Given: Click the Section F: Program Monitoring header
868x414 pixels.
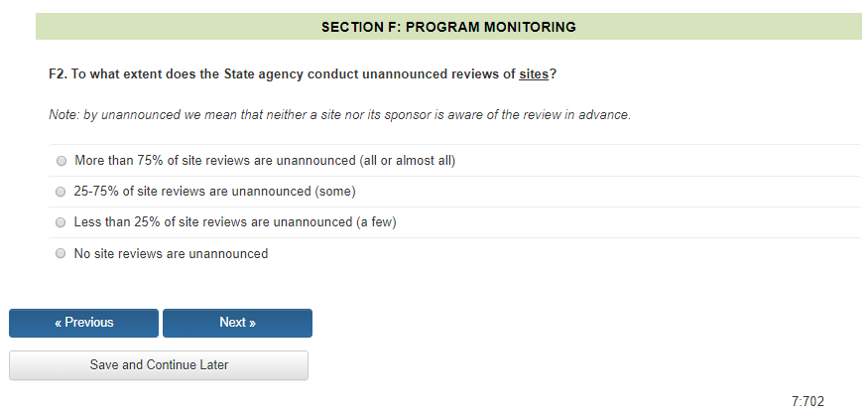Looking at the screenshot, I should coord(448,27).
